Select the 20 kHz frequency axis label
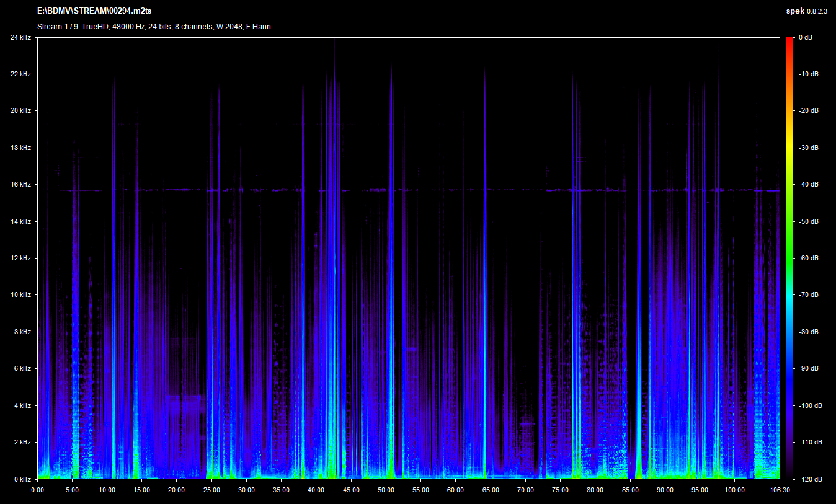The width and height of the screenshot is (836, 504). click(20, 111)
